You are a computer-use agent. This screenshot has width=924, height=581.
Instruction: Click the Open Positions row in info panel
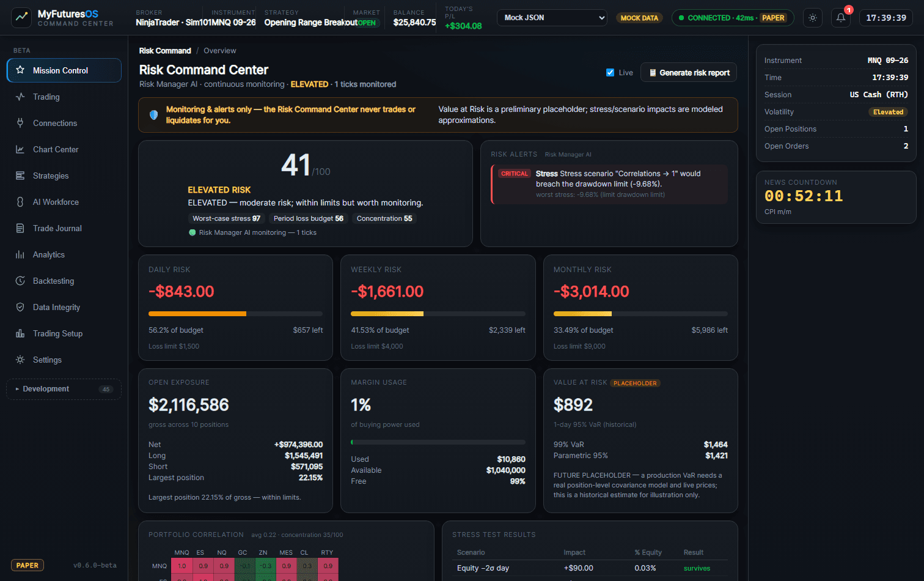[836, 129]
